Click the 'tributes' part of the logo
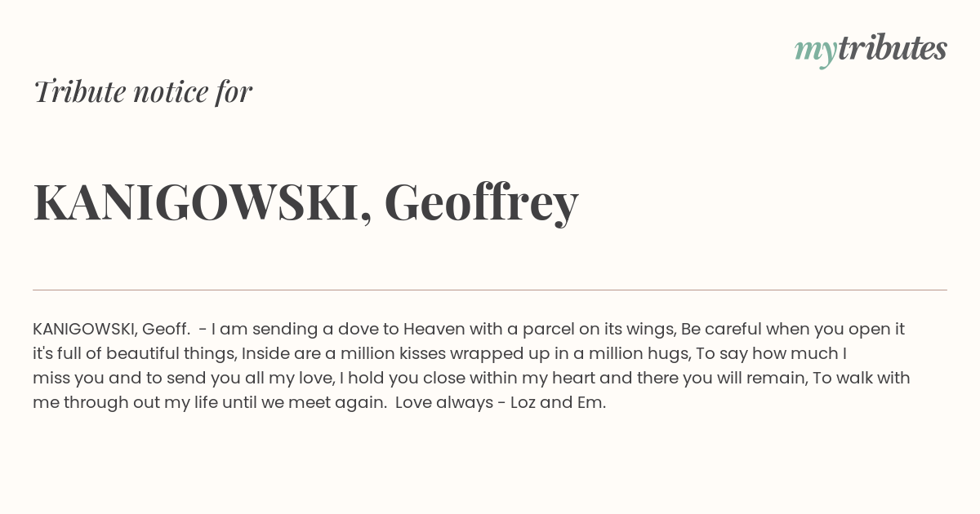 892,48
